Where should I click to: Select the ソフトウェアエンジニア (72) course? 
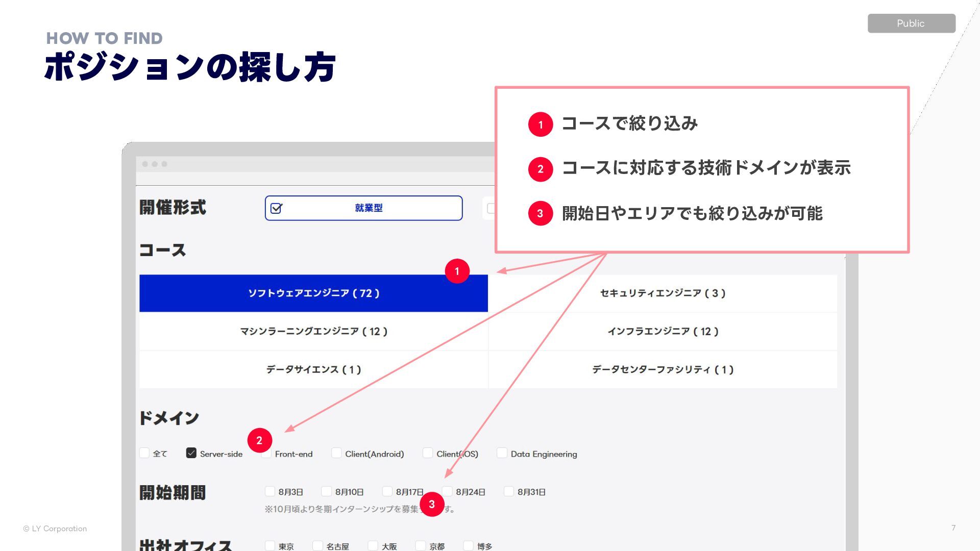tap(313, 293)
